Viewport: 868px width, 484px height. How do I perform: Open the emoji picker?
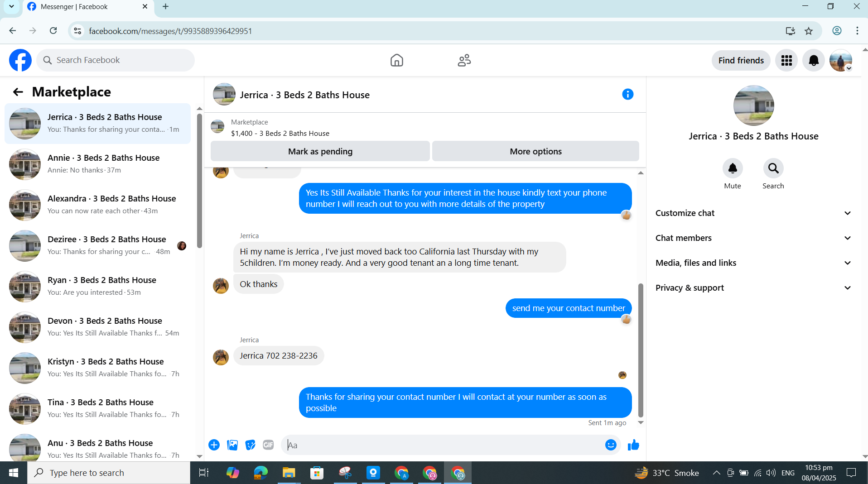click(611, 445)
